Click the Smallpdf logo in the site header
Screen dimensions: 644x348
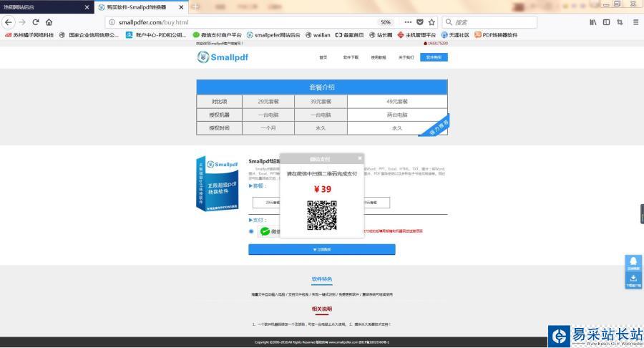click(x=223, y=57)
